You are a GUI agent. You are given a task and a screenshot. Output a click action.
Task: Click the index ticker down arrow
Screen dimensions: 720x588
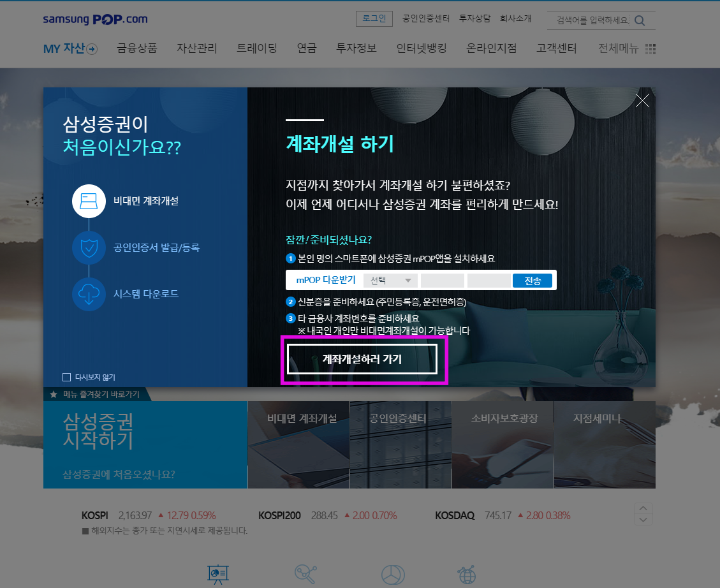(643, 520)
